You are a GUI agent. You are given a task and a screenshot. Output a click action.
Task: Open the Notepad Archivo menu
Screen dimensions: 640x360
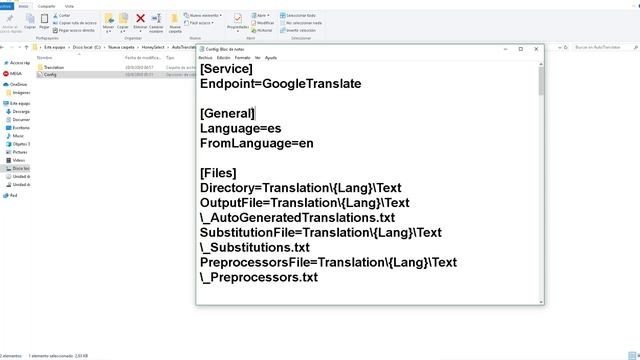(x=205, y=58)
